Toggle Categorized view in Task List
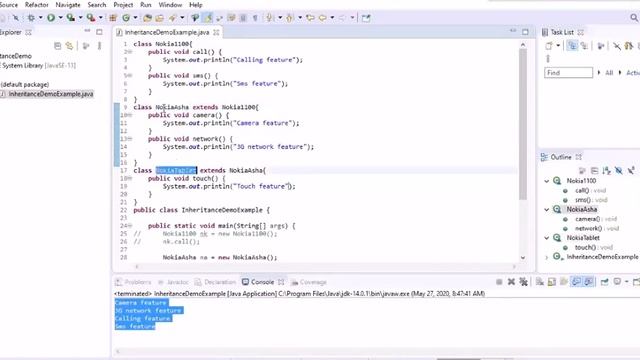This screenshot has height=360, width=640. coord(572,46)
